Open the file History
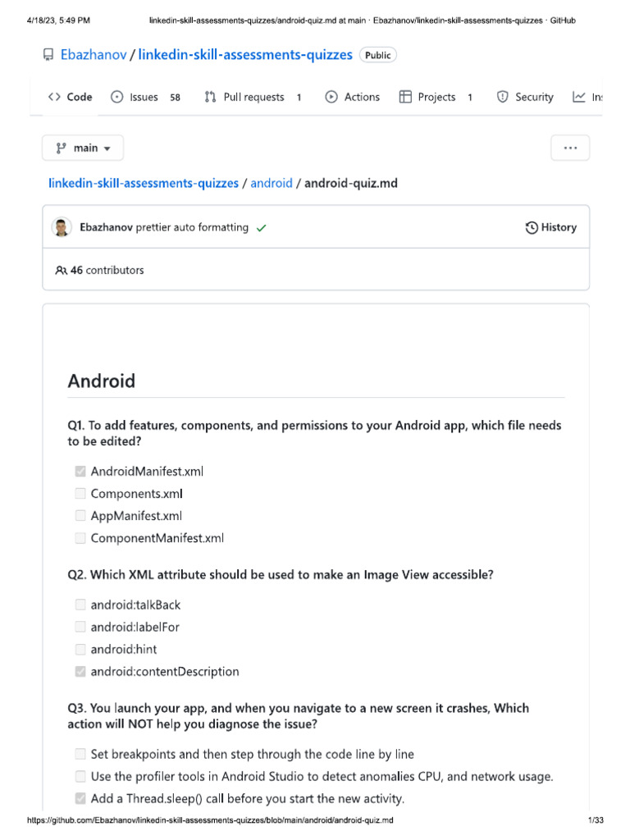This screenshot has width=630, height=840. click(x=551, y=227)
